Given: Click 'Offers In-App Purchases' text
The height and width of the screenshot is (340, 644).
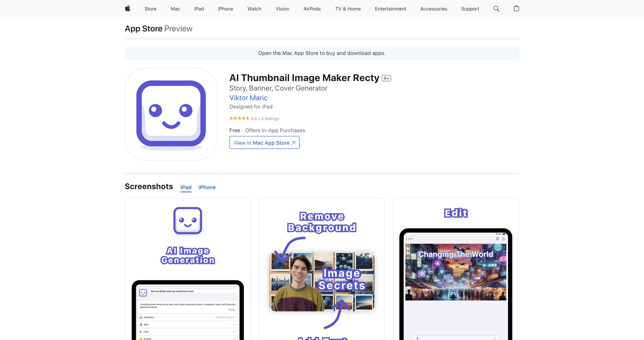Looking at the screenshot, I should [x=275, y=131].
